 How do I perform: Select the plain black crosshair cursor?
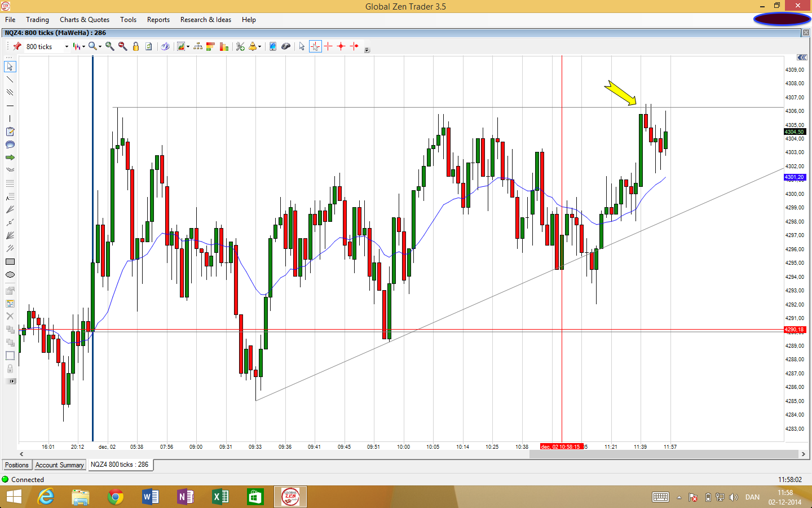click(x=328, y=46)
